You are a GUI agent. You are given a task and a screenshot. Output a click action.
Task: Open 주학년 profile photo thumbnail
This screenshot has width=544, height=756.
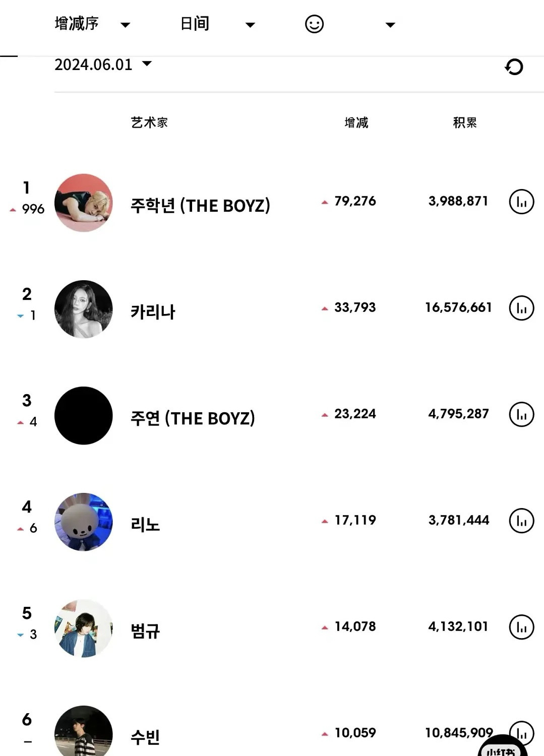(83, 203)
